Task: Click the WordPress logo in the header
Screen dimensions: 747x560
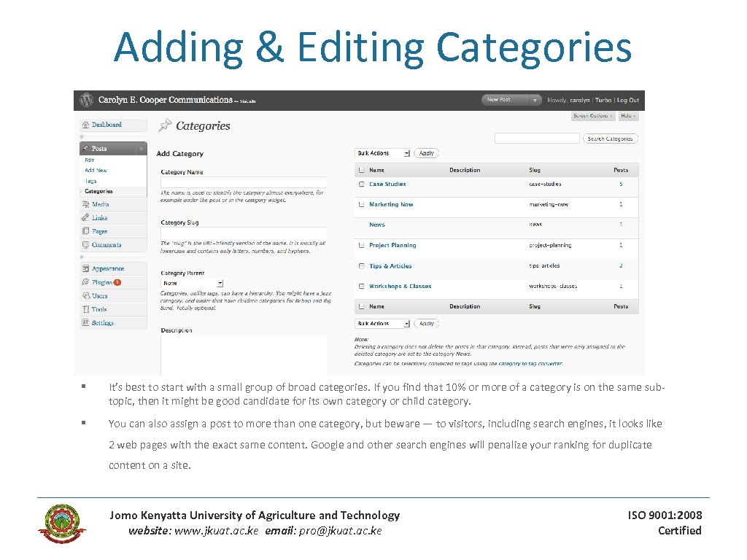Action: [85, 100]
